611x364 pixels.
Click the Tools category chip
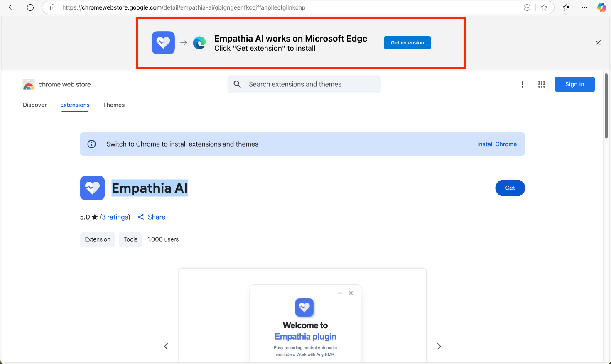coord(130,239)
